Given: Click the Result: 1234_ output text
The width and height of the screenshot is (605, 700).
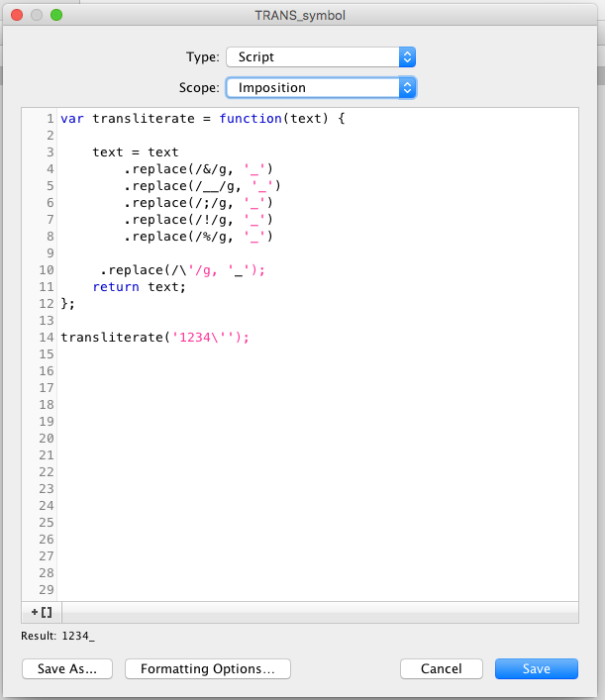Looking at the screenshot, I should tap(57, 636).
